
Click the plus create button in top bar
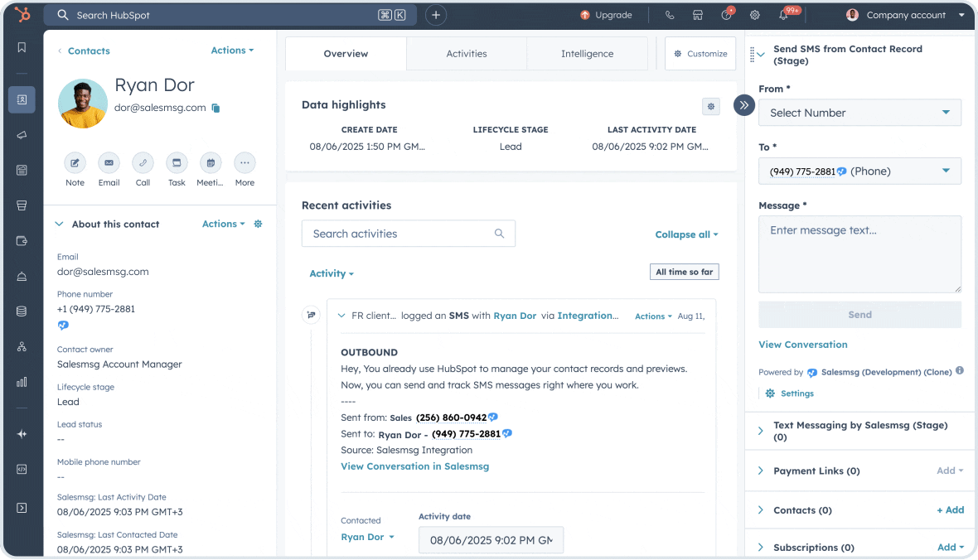pos(436,15)
